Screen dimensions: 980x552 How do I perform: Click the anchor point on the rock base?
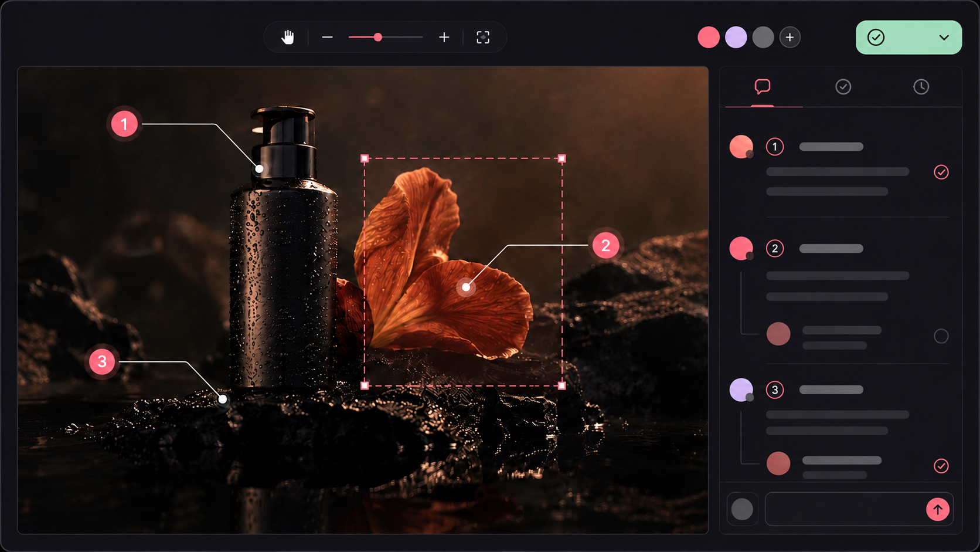[x=223, y=399]
